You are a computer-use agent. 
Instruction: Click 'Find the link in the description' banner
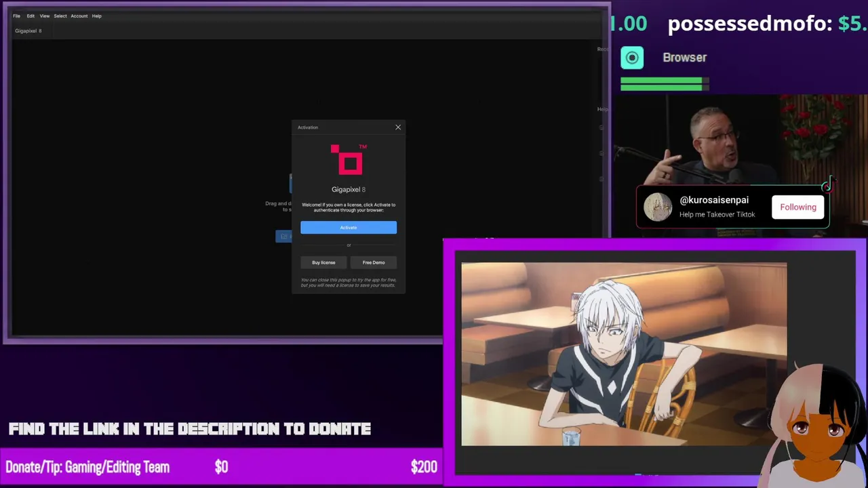point(190,428)
